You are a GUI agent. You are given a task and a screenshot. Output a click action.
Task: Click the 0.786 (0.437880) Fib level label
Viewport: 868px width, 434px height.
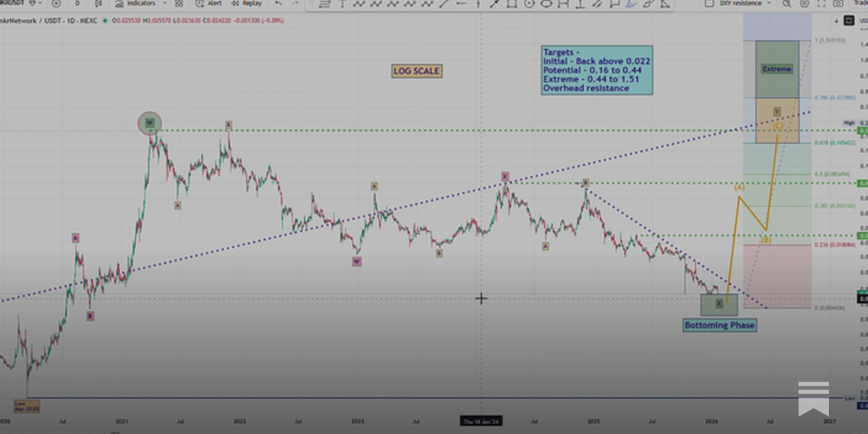click(x=835, y=98)
